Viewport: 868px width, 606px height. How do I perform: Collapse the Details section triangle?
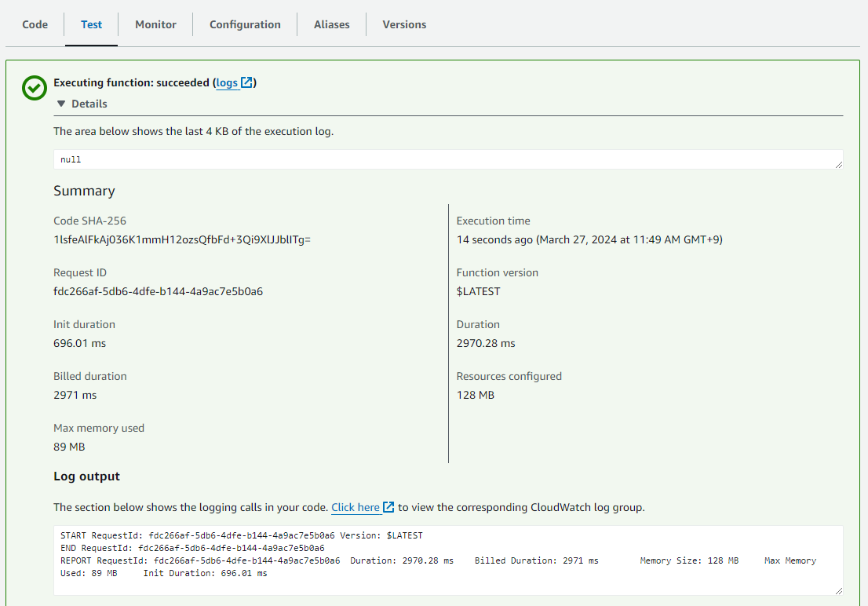(61, 104)
